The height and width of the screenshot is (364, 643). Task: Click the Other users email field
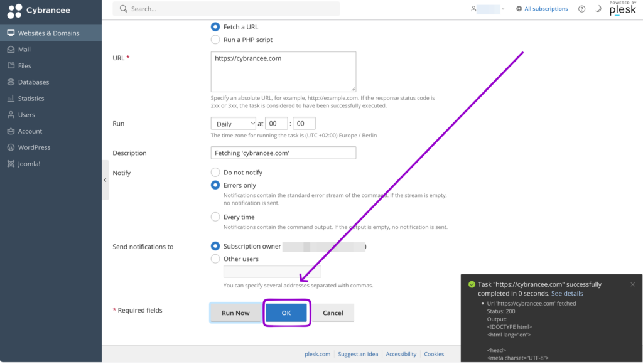coord(273,271)
